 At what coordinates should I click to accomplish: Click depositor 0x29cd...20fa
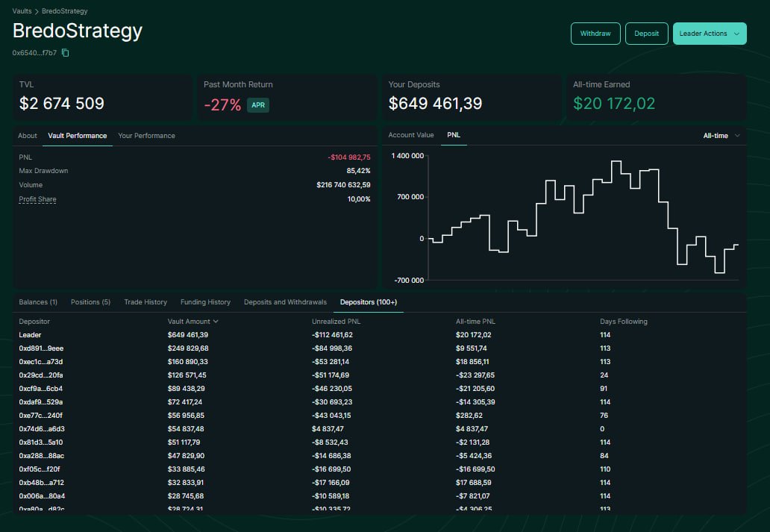click(x=41, y=375)
